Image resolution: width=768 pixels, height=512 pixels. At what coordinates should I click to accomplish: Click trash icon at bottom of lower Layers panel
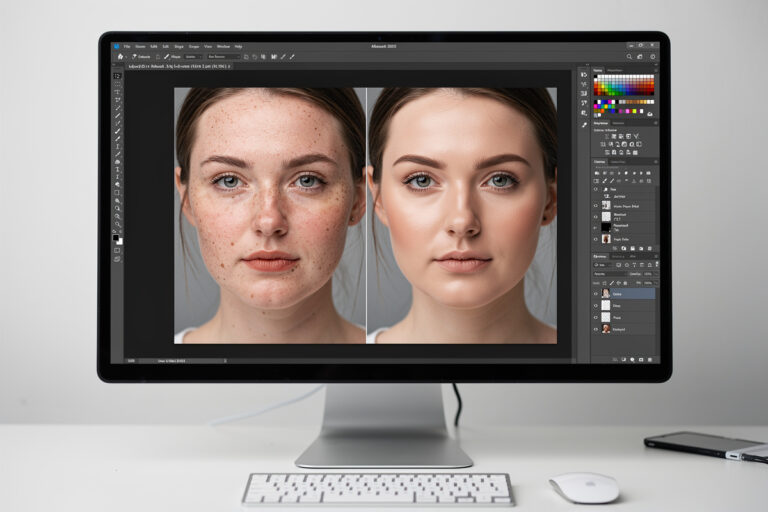[x=650, y=359]
